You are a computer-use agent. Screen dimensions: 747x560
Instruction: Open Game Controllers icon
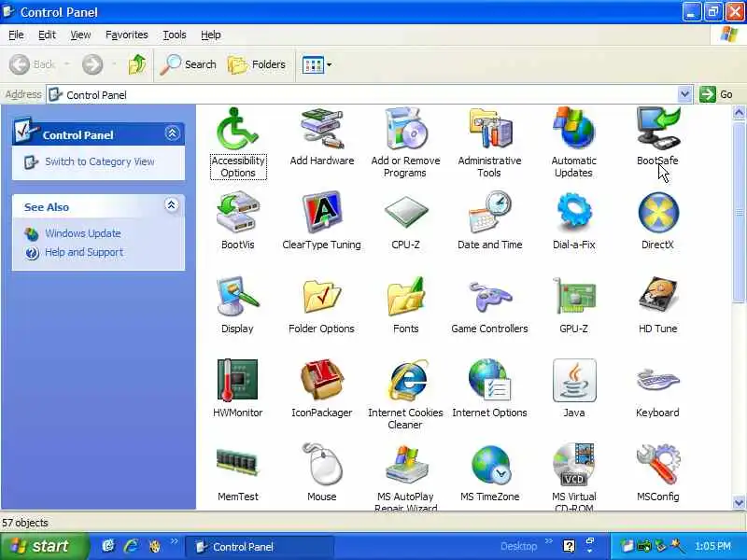point(489,296)
